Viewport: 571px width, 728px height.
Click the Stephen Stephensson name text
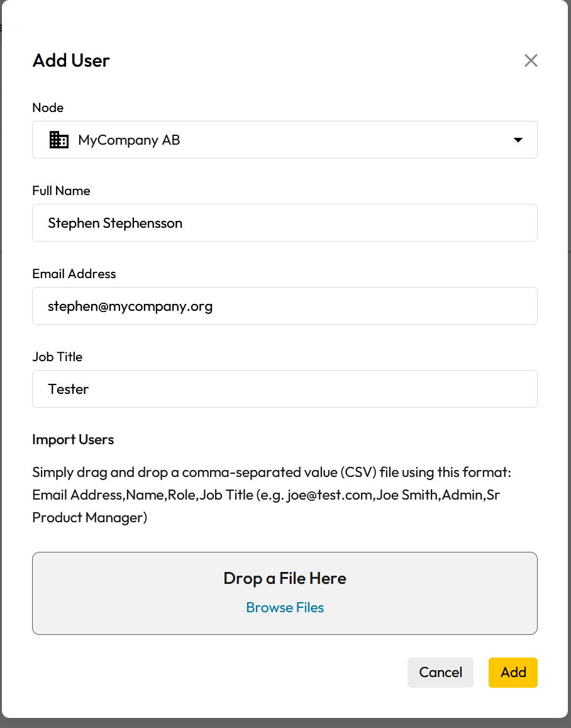point(115,223)
